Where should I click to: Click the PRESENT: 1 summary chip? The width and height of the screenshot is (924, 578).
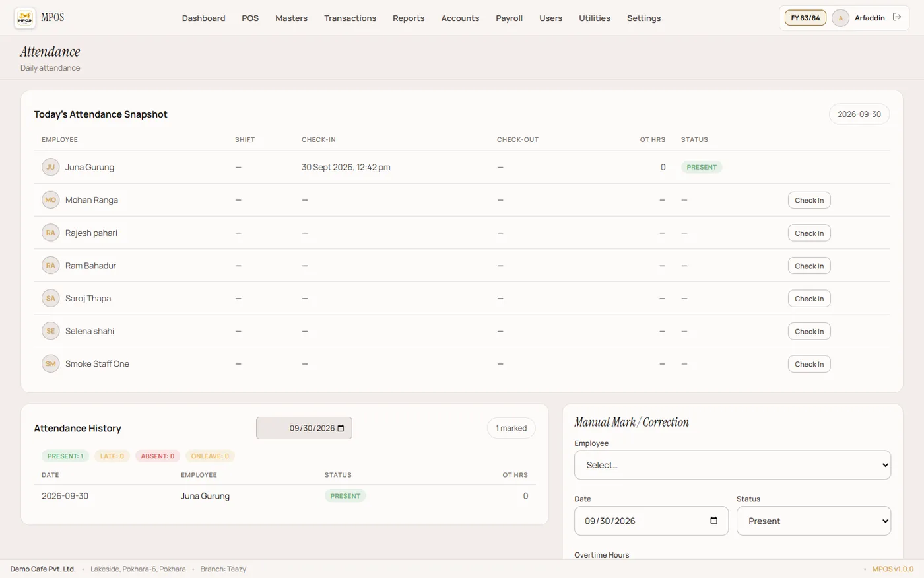tap(65, 456)
